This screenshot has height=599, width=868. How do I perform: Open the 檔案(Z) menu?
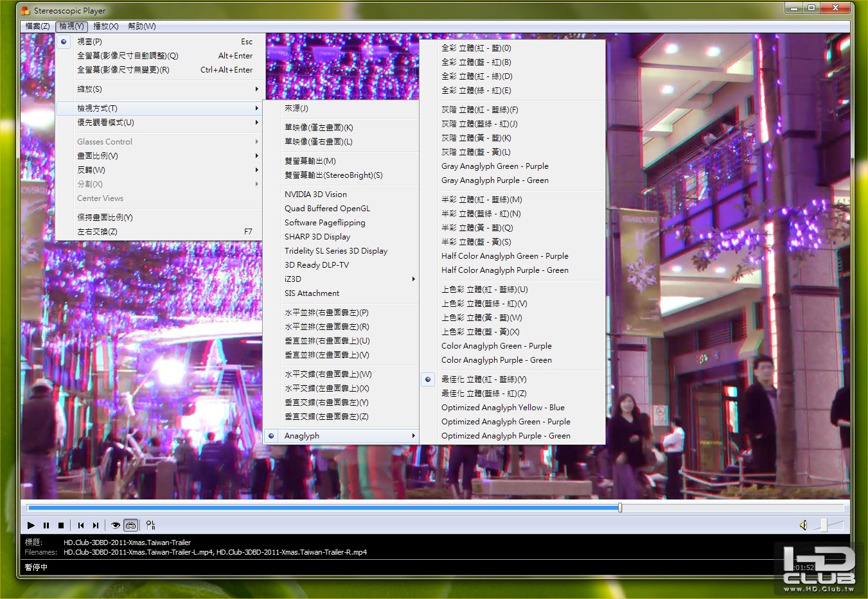(x=37, y=26)
